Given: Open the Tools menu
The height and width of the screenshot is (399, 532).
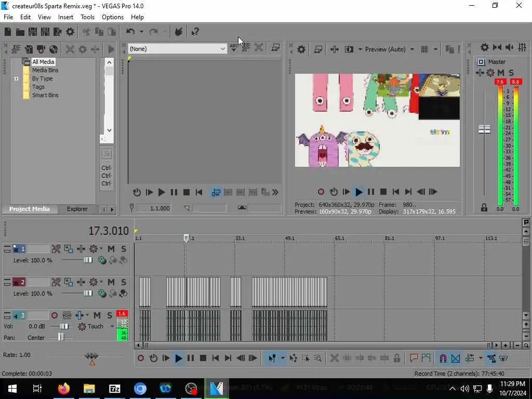Looking at the screenshot, I should [x=87, y=17].
